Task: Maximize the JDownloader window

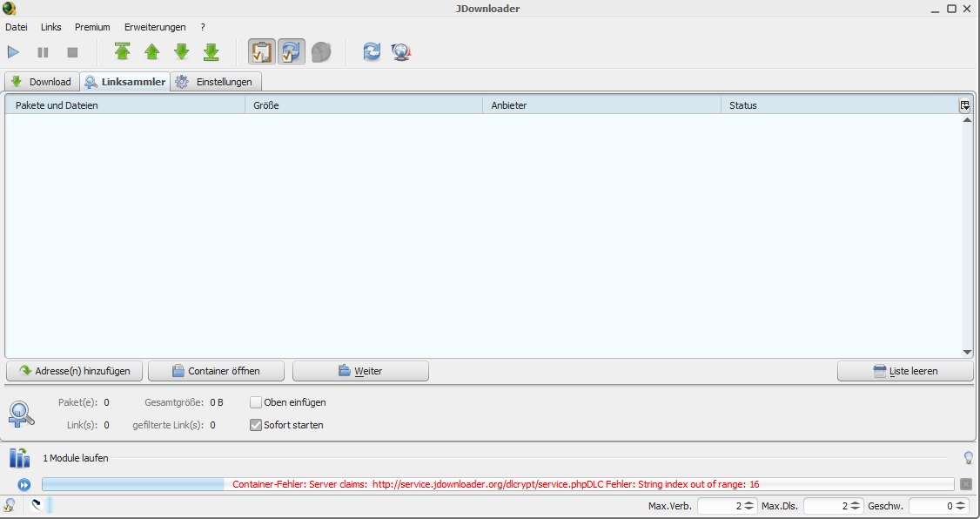Action: click(x=951, y=9)
